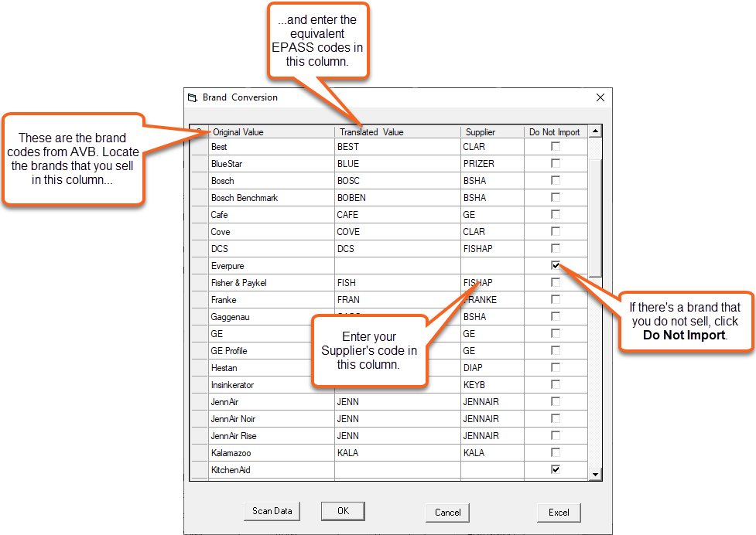The image size is (756, 535).
Task: Toggle Do Not Import on GE Profile row
Action: [556, 350]
